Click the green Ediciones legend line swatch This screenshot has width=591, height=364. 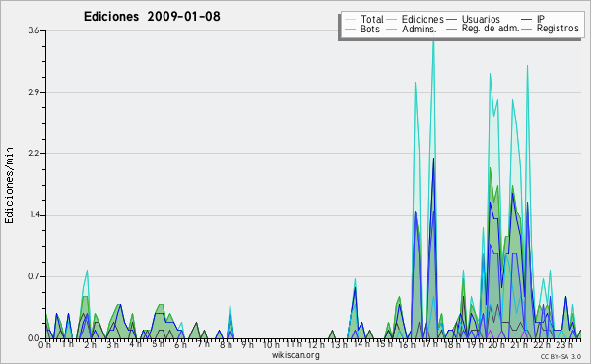pos(392,20)
